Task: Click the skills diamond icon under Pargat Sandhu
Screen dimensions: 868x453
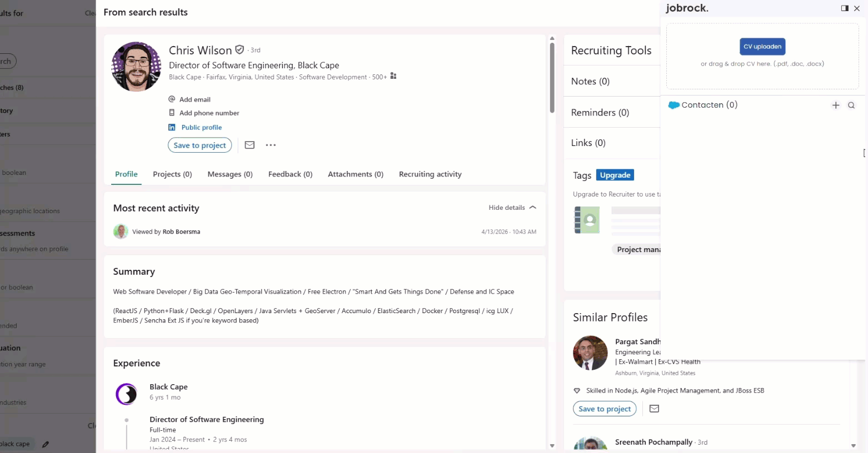Action: click(x=577, y=391)
